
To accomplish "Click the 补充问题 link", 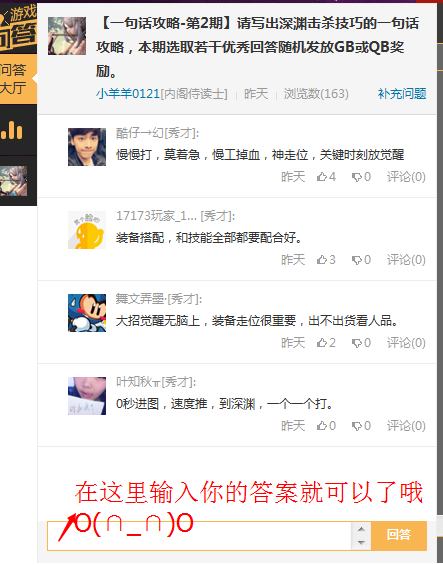I will (x=402, y=94).
